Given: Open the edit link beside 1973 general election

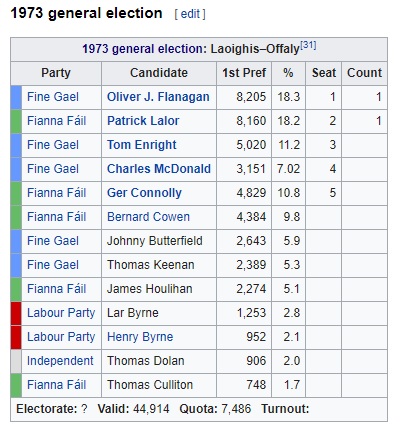Looking at the screenshot, I should 190,14.
